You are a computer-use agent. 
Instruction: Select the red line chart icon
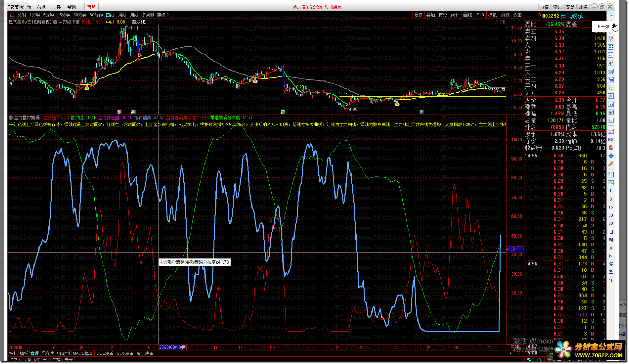[611, 55]
